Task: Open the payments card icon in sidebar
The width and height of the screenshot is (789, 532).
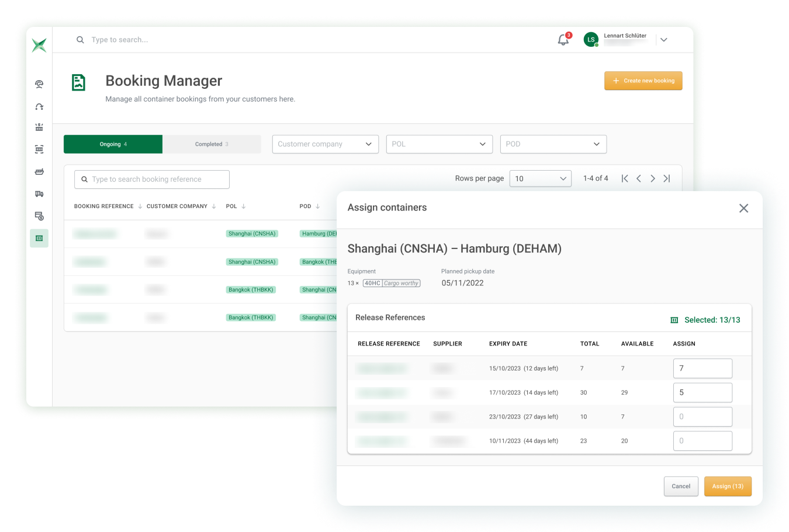Action: coord(39,216)
